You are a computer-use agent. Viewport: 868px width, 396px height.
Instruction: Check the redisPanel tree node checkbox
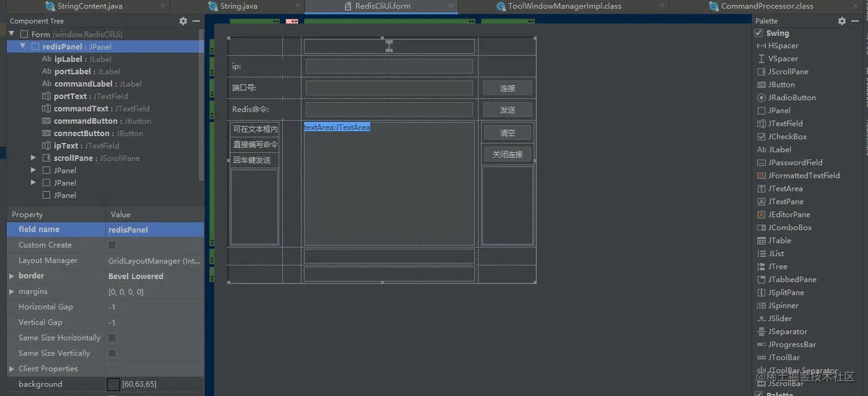click(35, 47)
